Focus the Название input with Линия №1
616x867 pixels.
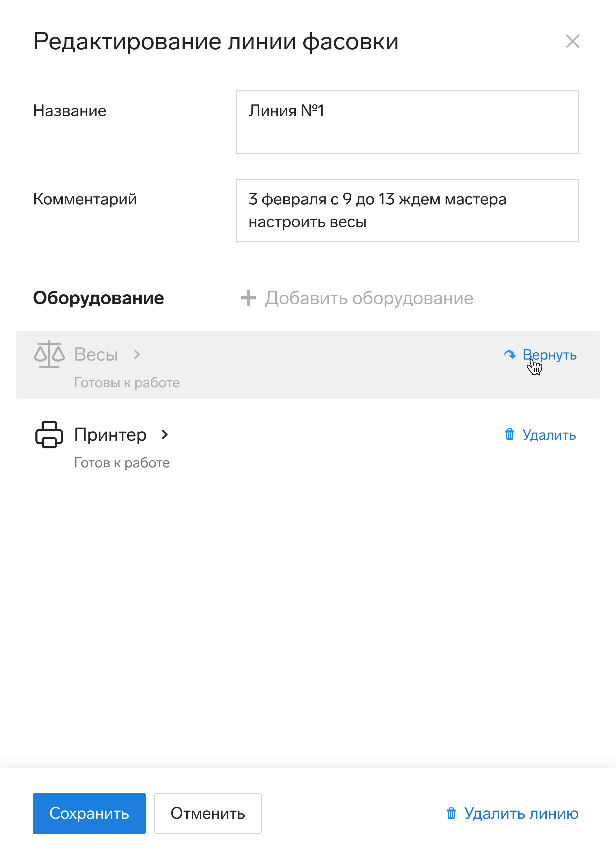pyautogui.click(x=407, y=122)
